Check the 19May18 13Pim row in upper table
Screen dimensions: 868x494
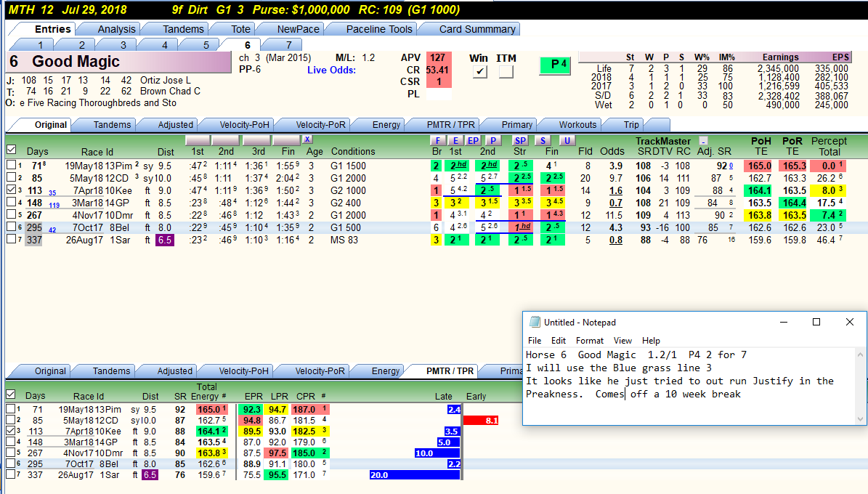(x=11, y=165)
